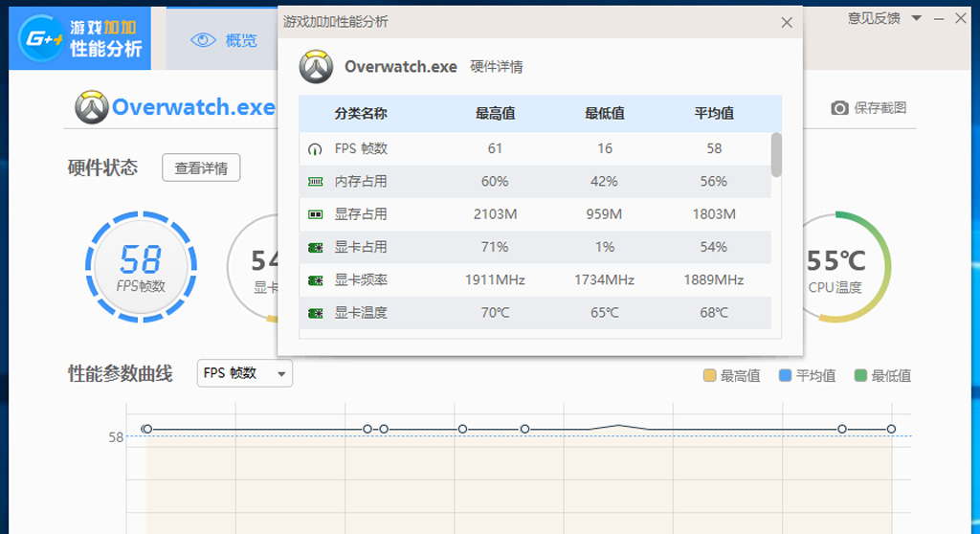Click 保存截图 save screenshot text
The width and height of the screenshot is (980, 534).
pyautogui.click(x=880, y=108)
